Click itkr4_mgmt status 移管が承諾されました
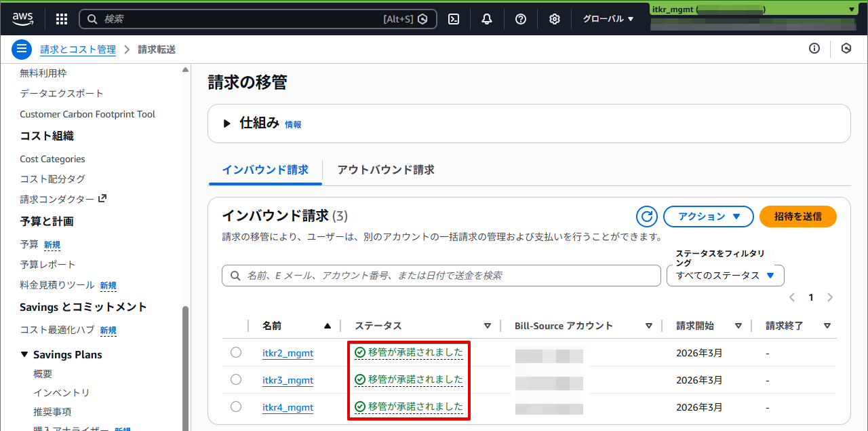 point(409,407)
